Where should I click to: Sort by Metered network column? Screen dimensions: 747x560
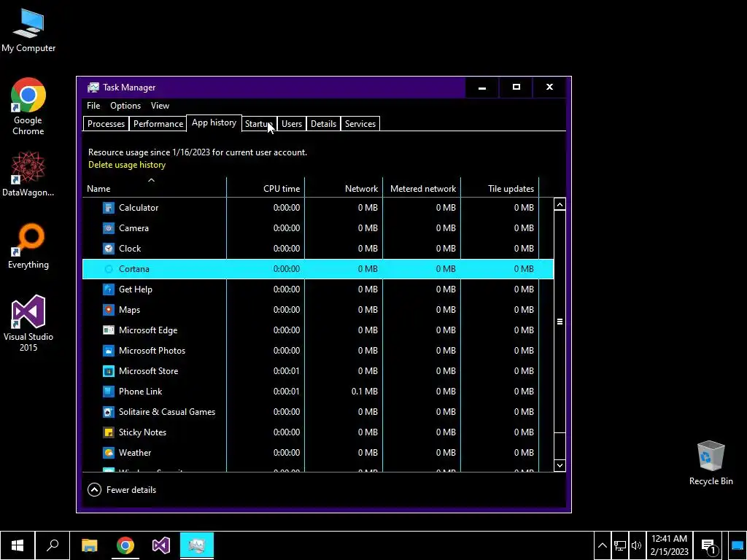click(422, 187)
